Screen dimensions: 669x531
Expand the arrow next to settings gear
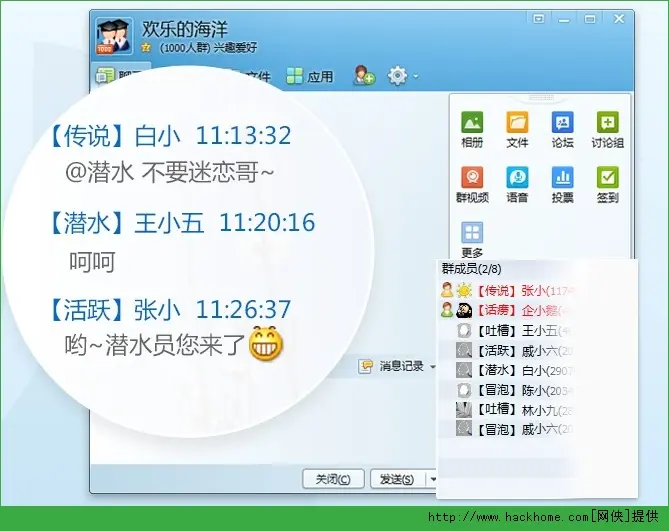[x=416, y=77]
